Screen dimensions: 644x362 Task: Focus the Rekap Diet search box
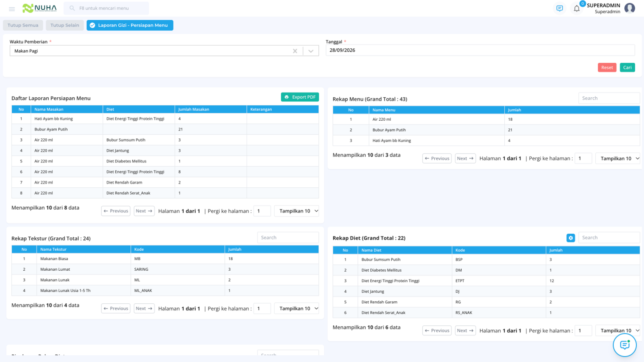tap(609, 238)
